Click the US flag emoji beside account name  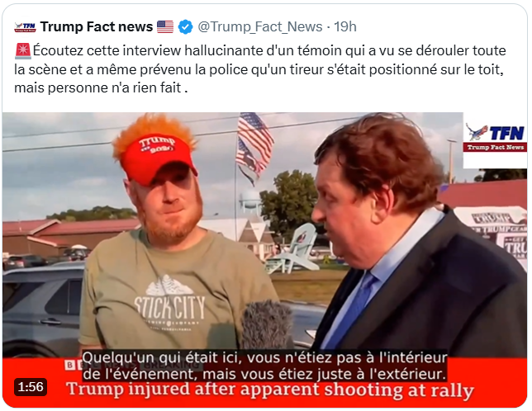pos(165,26)
